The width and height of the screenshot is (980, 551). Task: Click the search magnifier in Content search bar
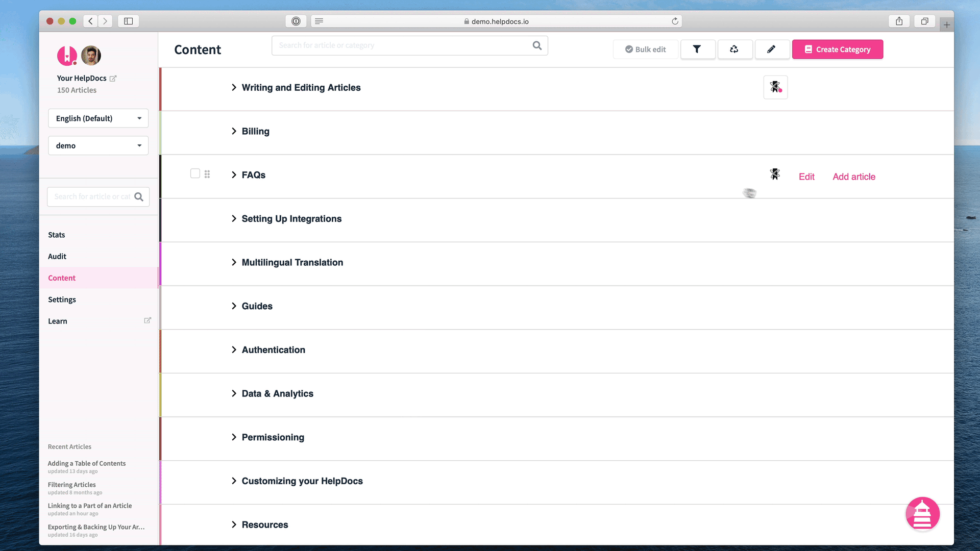537,45
